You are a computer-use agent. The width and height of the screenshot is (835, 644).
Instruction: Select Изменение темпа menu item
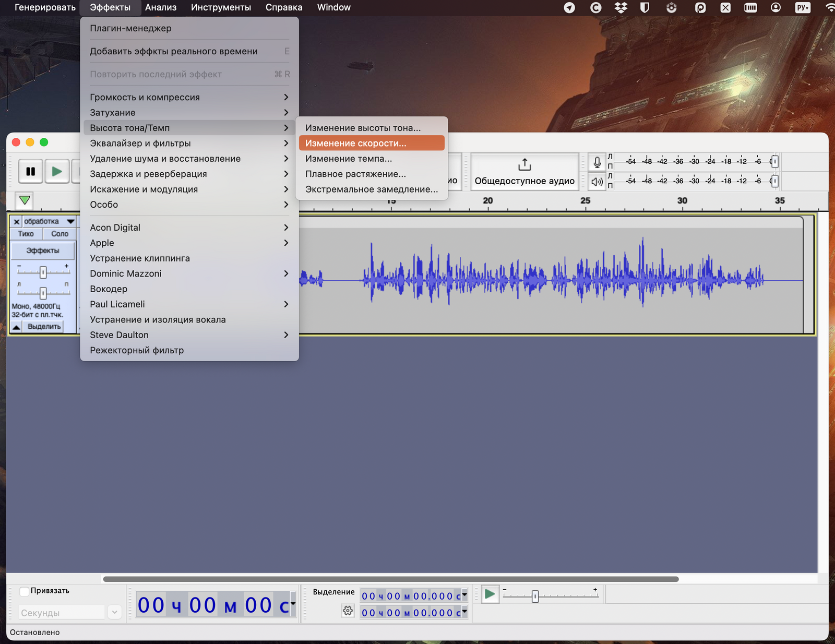pos(349,159)
